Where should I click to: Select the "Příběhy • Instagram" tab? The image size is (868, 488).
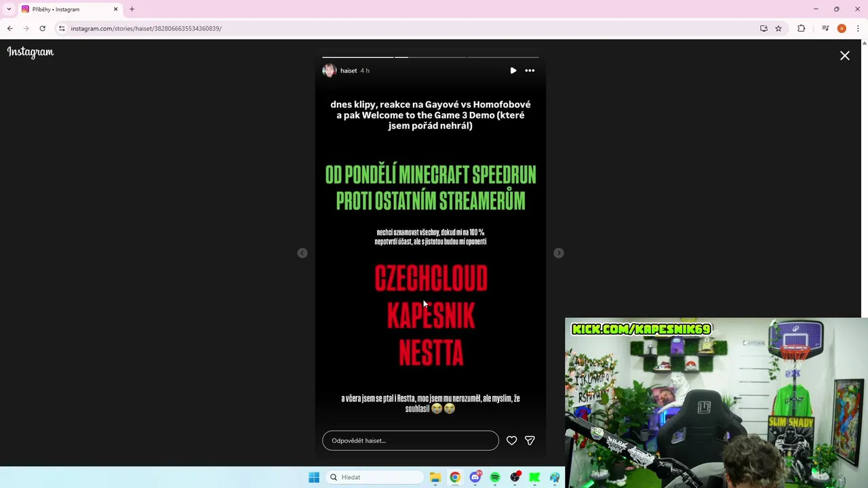tap(71, 9)
